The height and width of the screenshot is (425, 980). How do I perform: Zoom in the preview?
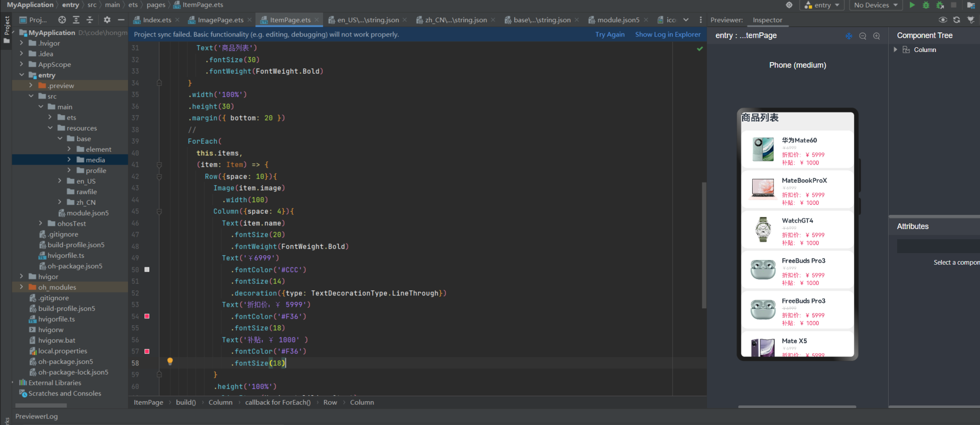[876, 36]
